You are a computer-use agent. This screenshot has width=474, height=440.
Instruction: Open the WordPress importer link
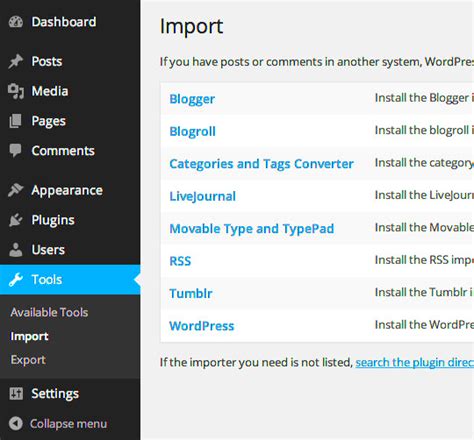202,326
